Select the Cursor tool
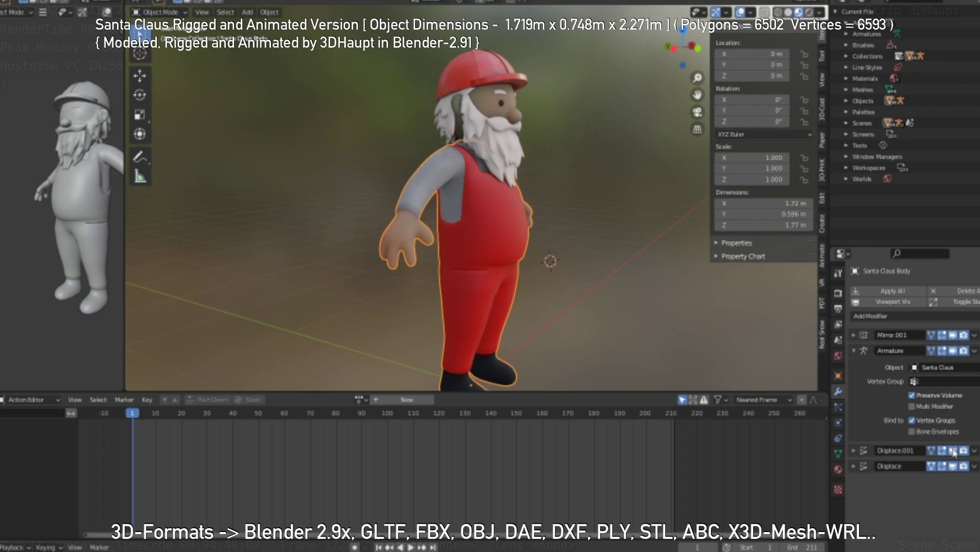 140,53
